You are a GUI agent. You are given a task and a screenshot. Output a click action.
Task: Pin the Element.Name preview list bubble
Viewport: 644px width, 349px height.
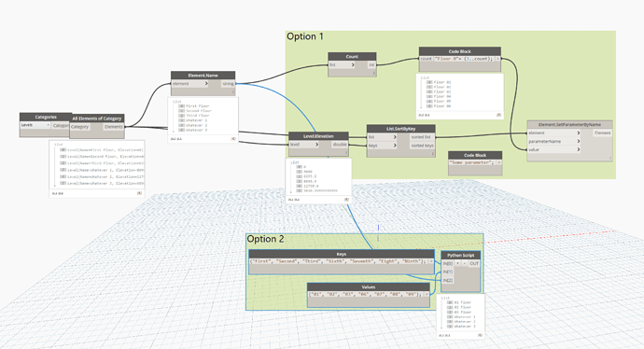tap(233, 139)
